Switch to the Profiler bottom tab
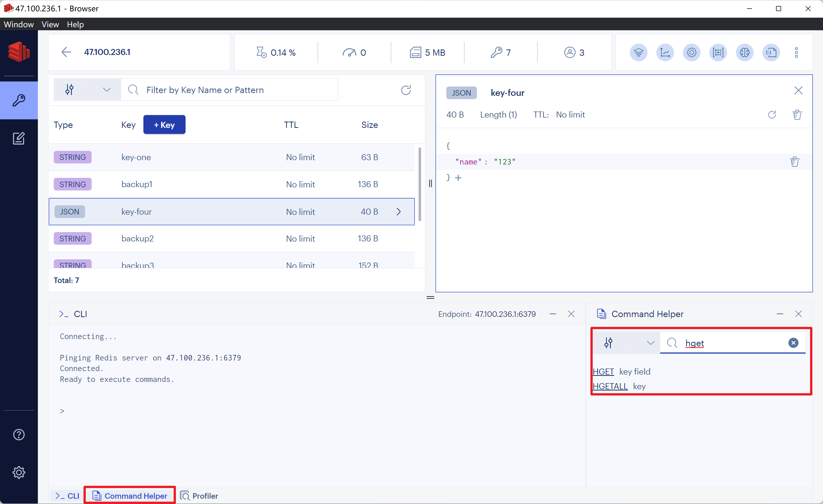 coord(199,496)
